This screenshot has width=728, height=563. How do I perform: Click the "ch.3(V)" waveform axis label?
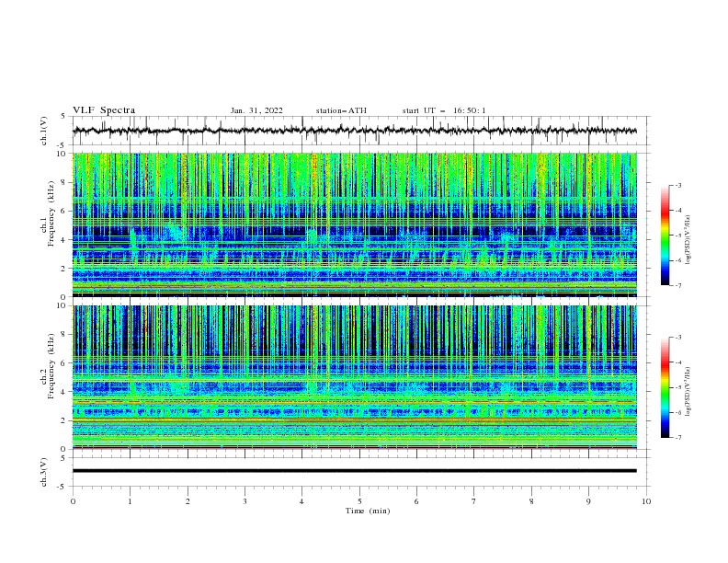coord(44,472)
